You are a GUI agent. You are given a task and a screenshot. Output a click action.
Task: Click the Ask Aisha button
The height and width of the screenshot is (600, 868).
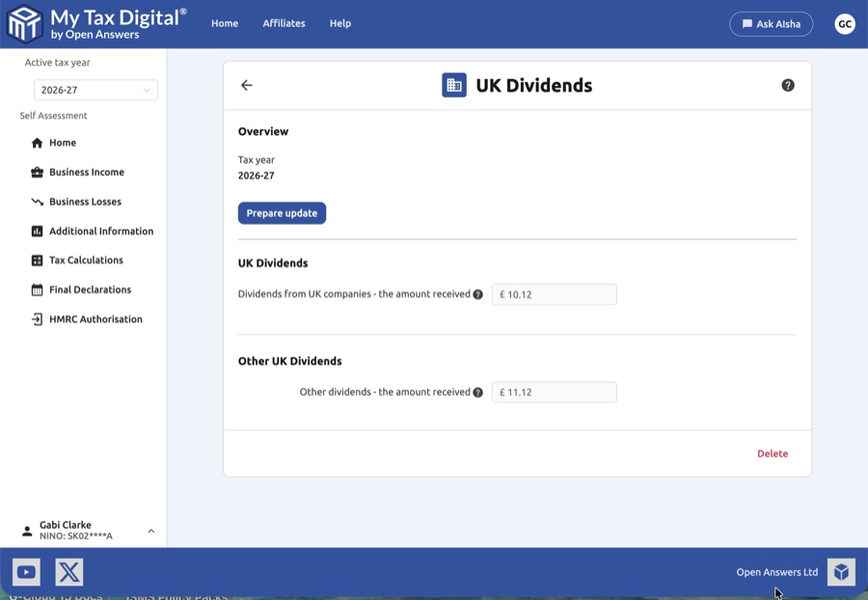click(771, 24)
